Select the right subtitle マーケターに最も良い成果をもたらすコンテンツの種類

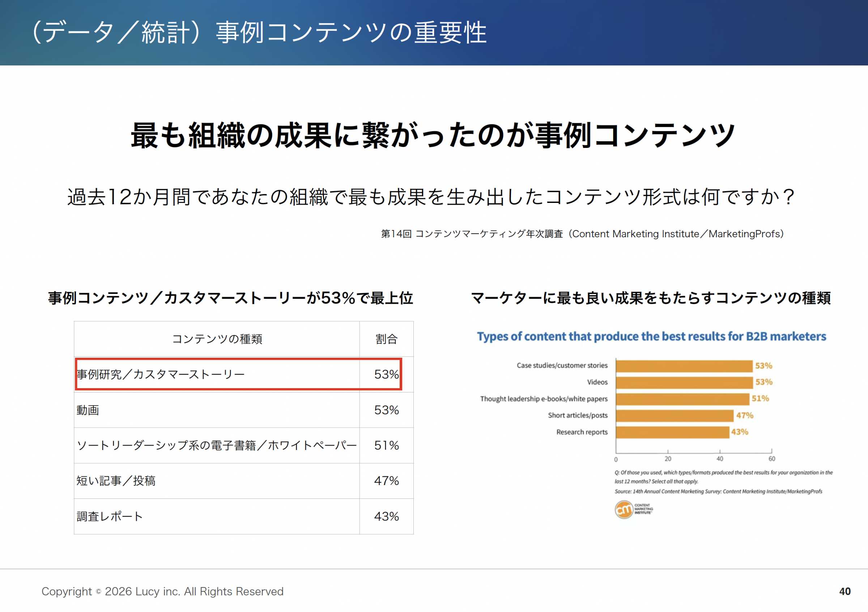(651, 298)
